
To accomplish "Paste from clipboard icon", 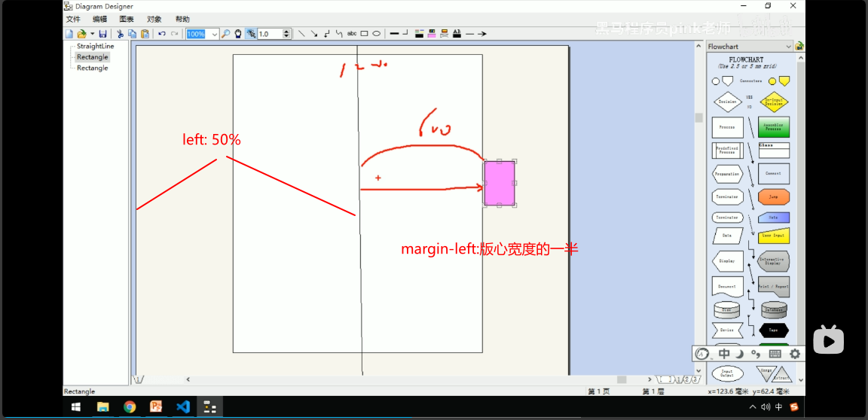I will click(145, 34).
